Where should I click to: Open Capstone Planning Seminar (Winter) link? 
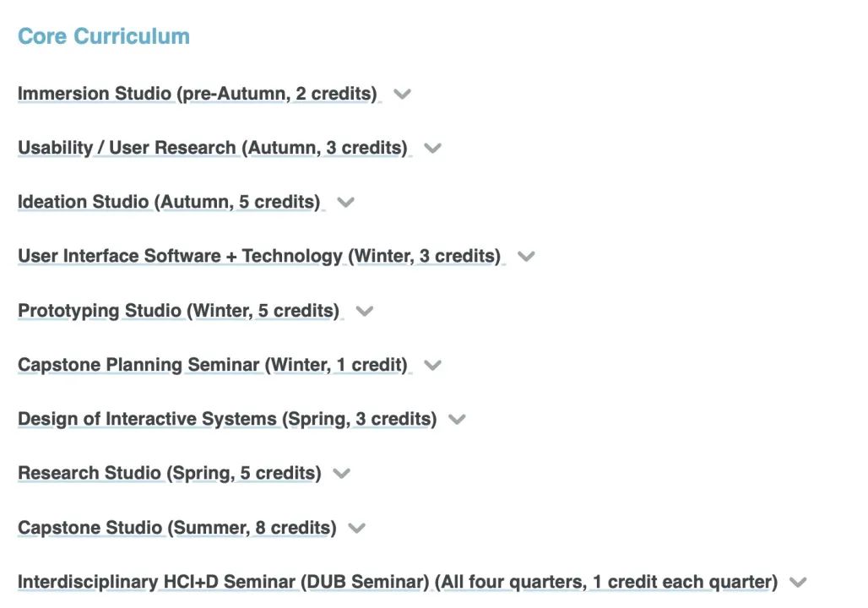[213, 365]
